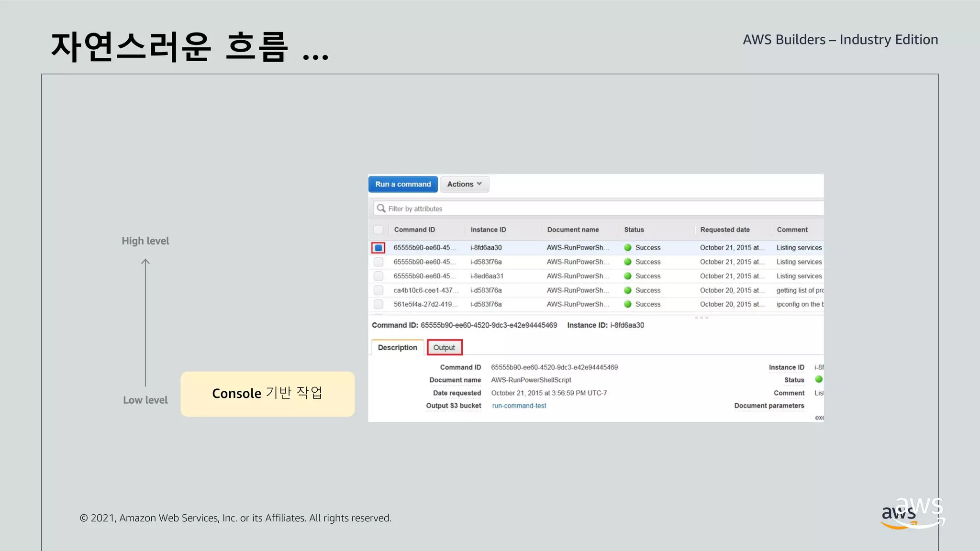The image size is (980, 551).
Task: Open the Actions dropdown menu
Action: coord(464,184)
